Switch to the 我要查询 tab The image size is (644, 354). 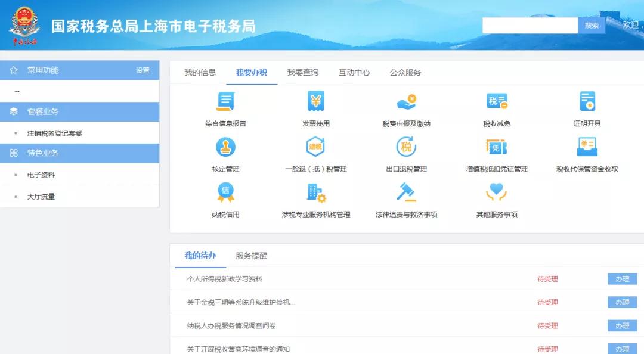(302, 73)
